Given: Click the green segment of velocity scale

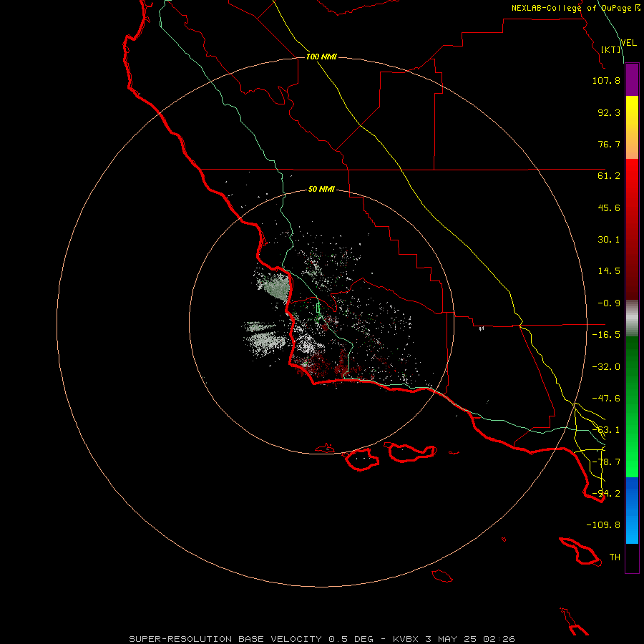Looking at the screenshot, I should [632, 406].
